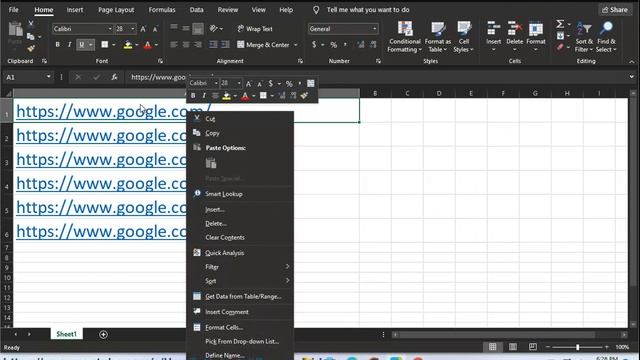This screenshot has width=640, height=360.
Task: Apply ribbon red font color
Action: pyautogui.click(x=148, y=45)
